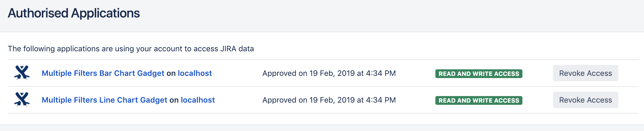644x131 pixels.
Task: Click "4:34 PM" in the Bar Chart row
Action: click(x=381, y=73)
